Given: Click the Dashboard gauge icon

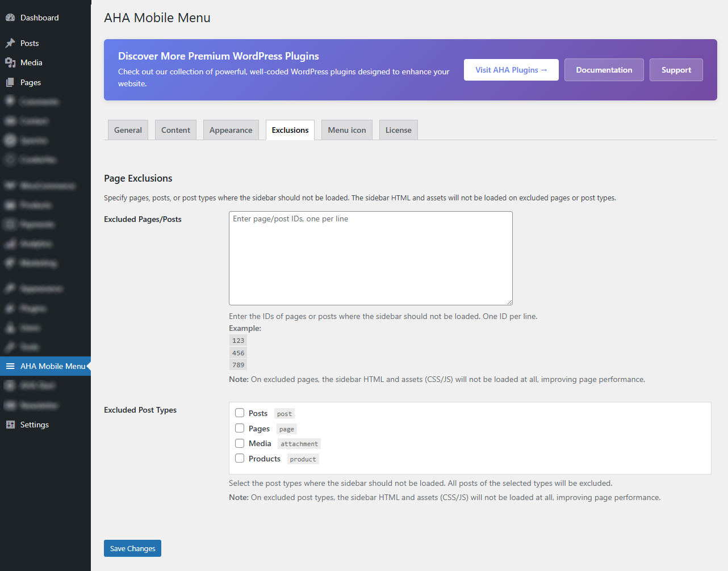Looking at the screenshot, I should [x=10, y=18].
